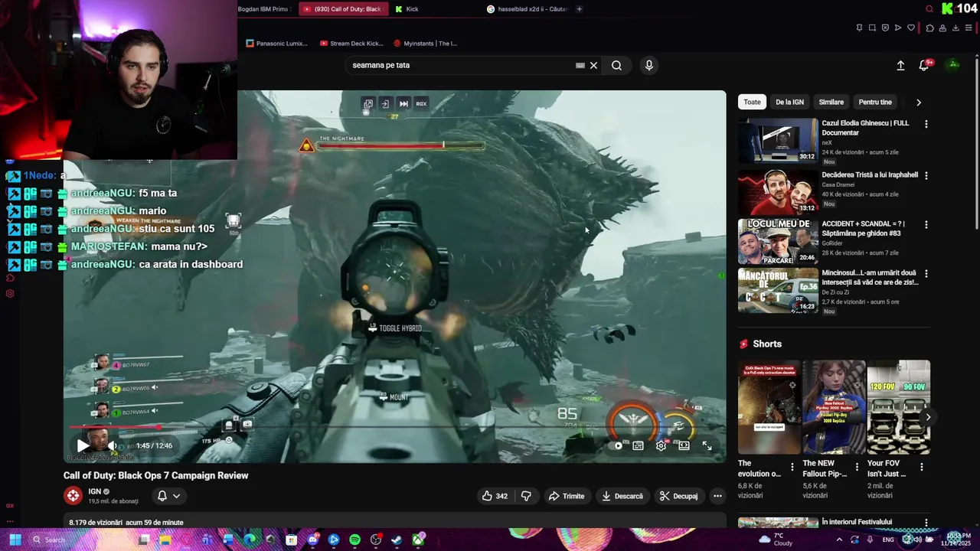
Task: Open YouTube account avatar menu
Action: point(953,65)
